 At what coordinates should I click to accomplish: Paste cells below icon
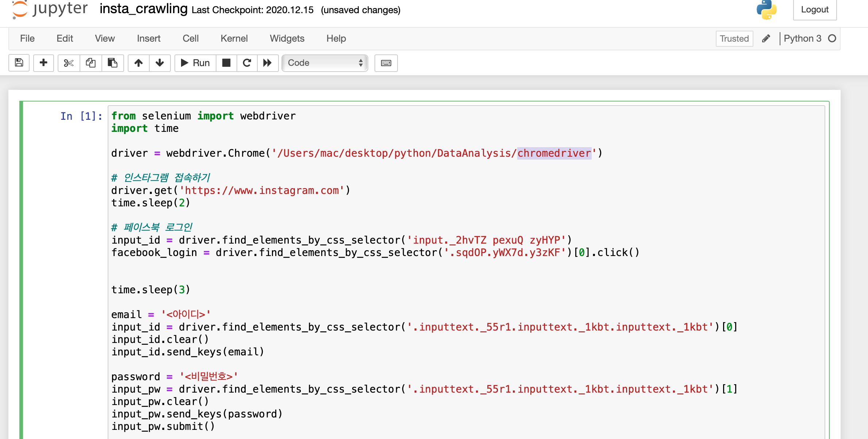tap(112, 63)
